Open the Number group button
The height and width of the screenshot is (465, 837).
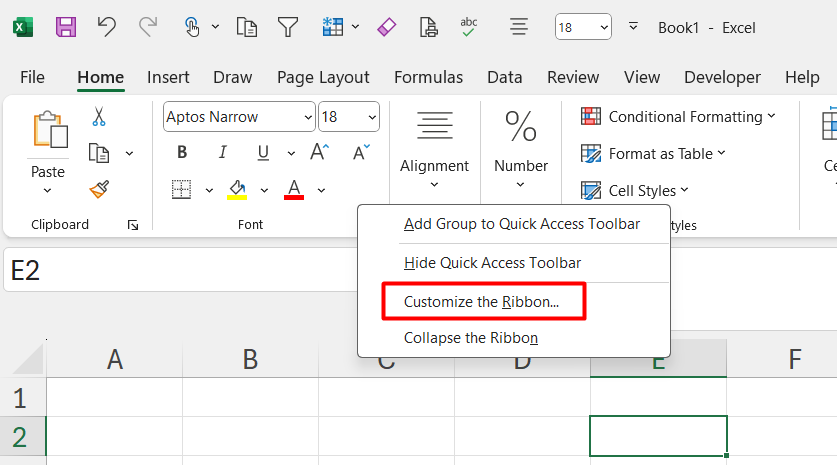[x=521, y=150]
